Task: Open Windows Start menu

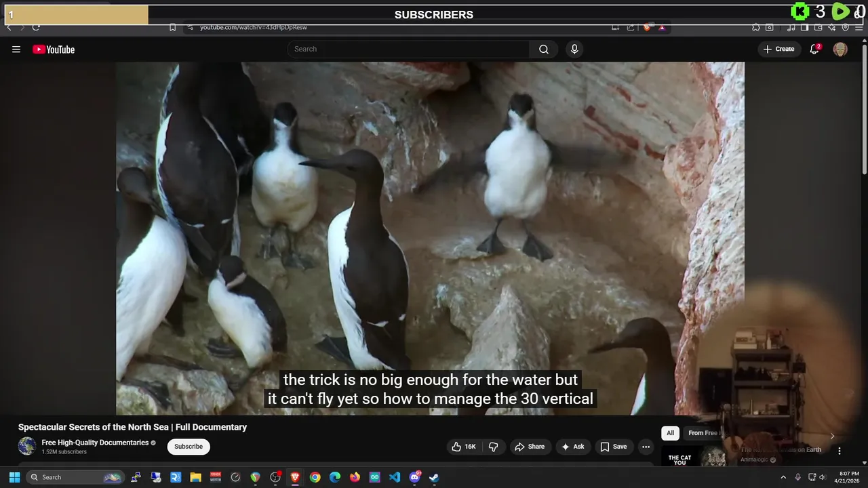Action: click(14, 477)
